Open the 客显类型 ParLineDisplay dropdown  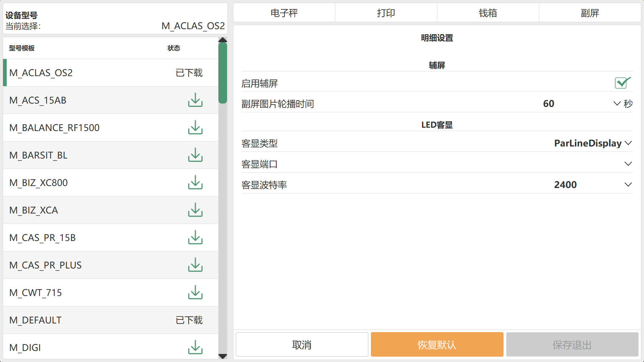[x=628, y=143]
